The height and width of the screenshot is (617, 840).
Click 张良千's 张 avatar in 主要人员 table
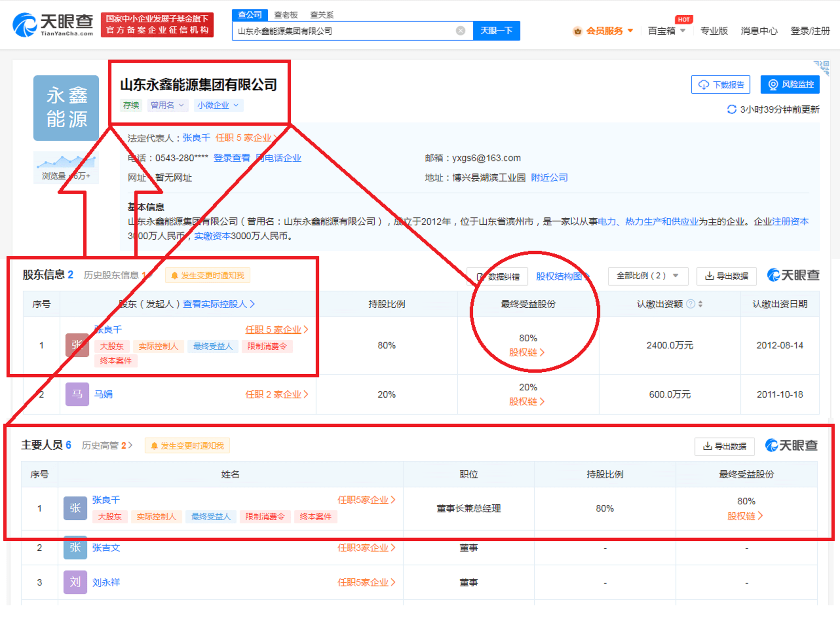[x=75, y=508]
